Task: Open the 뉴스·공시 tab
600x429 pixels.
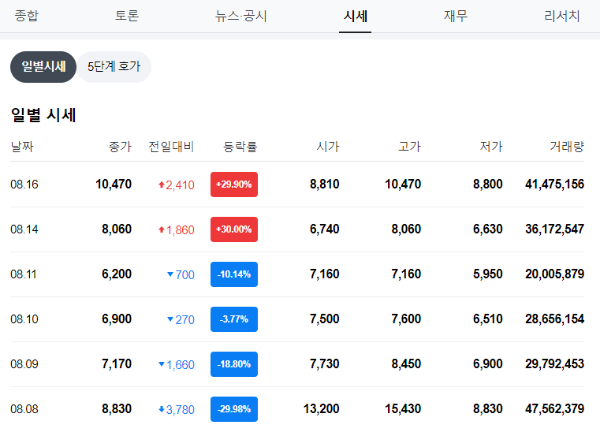Action: pyautogui.click(x=241, y=16)
